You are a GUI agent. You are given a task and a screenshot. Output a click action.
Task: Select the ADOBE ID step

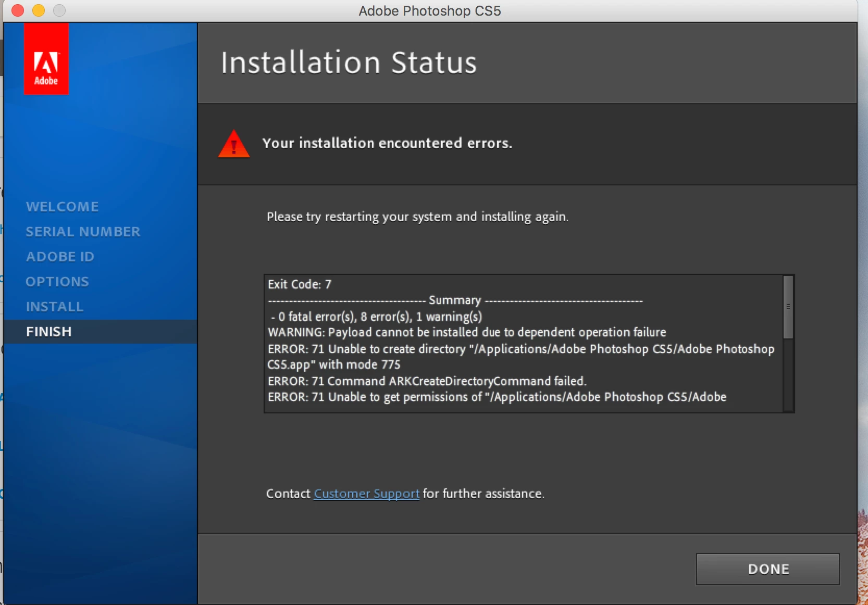(60, 257)
